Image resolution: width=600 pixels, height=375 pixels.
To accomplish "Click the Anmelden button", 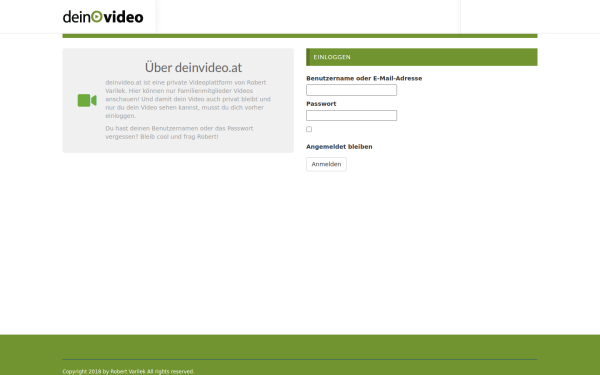I will 326,164.
